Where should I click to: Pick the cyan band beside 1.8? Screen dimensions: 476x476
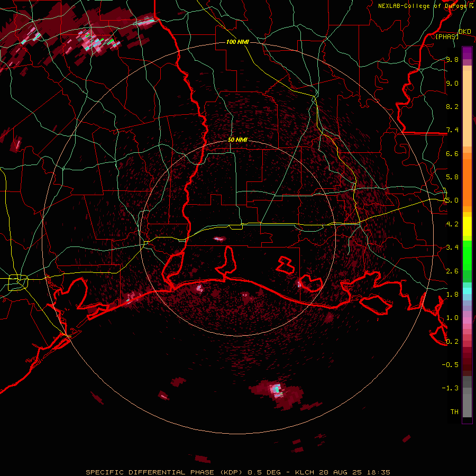pos(467,291)
